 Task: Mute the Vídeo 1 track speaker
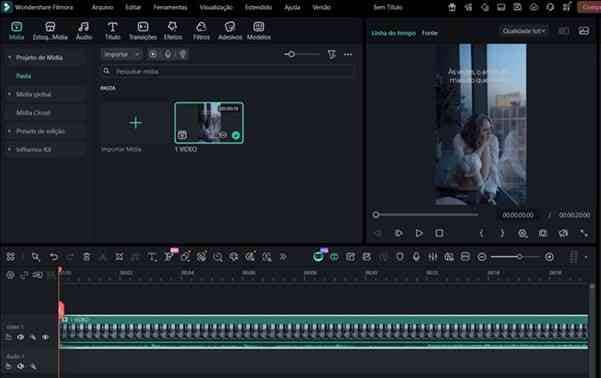(21, 337)
